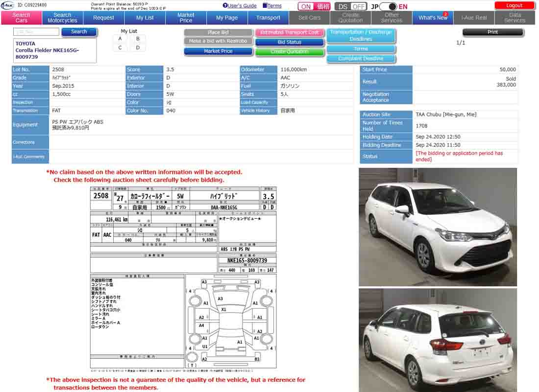This screenshot has height=392, width=539.
Task: Open the Sell Cars tab
Action: click(x=309, y=18)
